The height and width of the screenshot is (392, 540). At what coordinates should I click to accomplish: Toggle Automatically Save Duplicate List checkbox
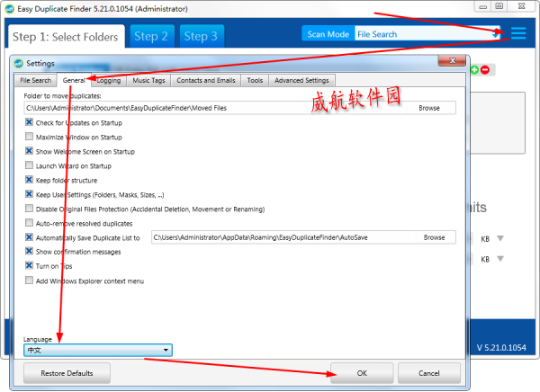click(30, 237)
